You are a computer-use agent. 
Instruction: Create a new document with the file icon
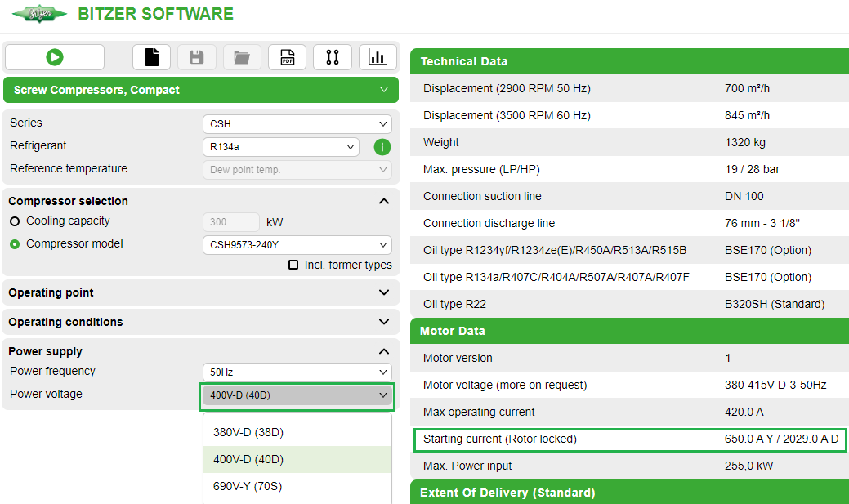pyautogui.click(x=151, y=57)
